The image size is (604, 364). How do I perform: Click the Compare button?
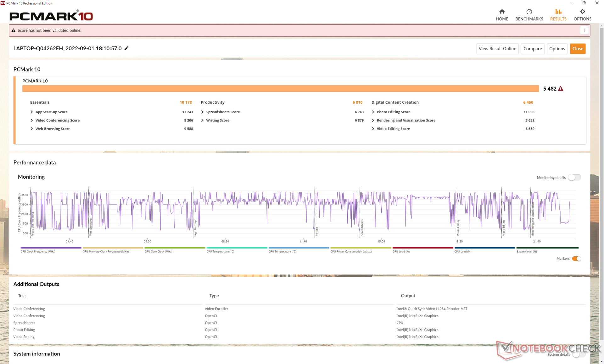532,49
